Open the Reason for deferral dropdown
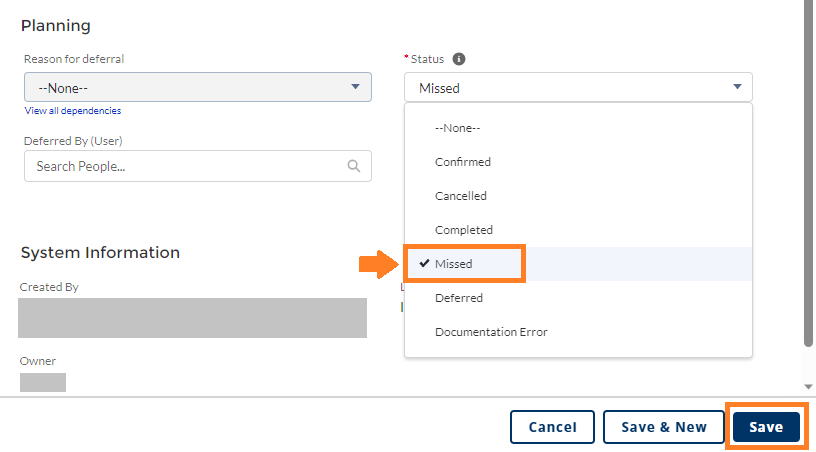816x452 pixels. (198, 87)
